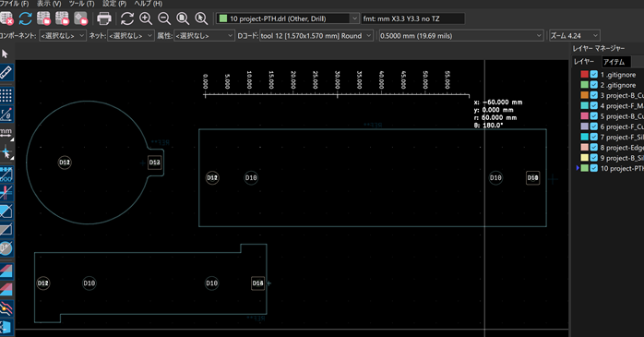Open the ネット selection dropdown

(x=131, y=36)
